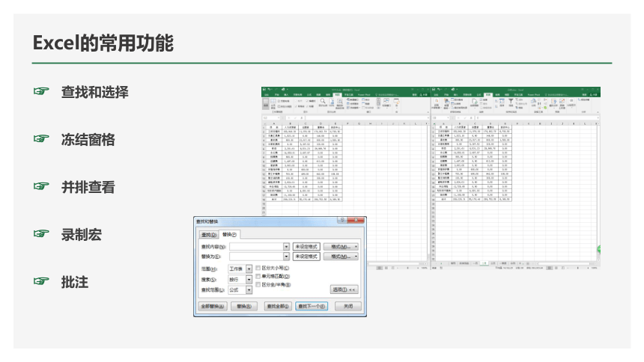The width and height of the screenshot is (644, 362).
Task: Click Text to Columns icon in right Excel ribbon
Action: (533, 102)
